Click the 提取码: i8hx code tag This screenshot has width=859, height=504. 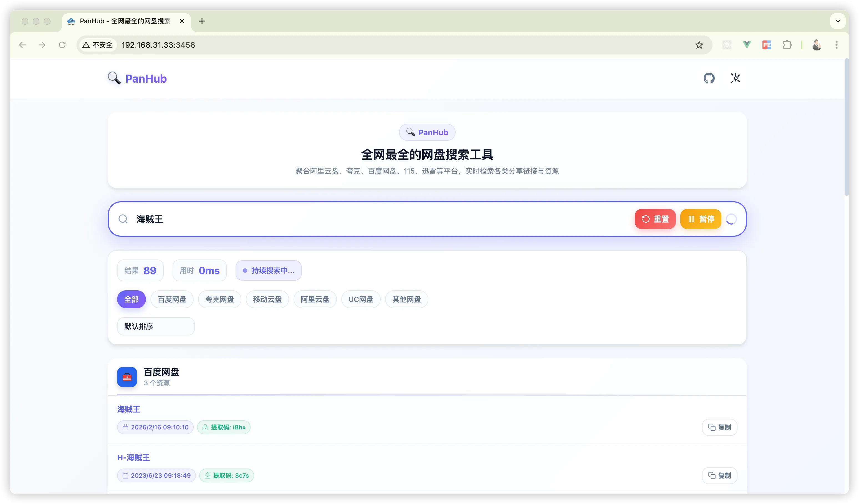point(224,427)
